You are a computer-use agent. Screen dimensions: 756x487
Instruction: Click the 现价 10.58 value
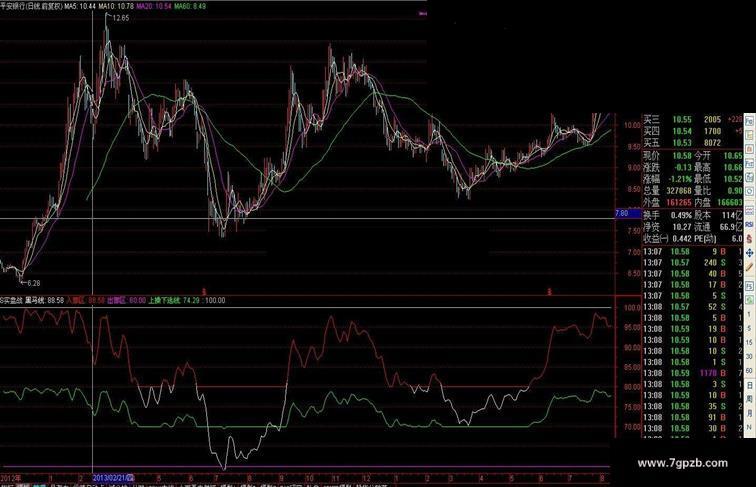tap(682, 156)
